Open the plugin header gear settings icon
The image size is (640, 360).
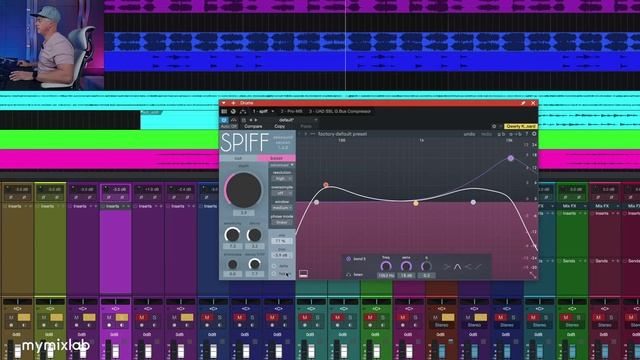point(494,127)
